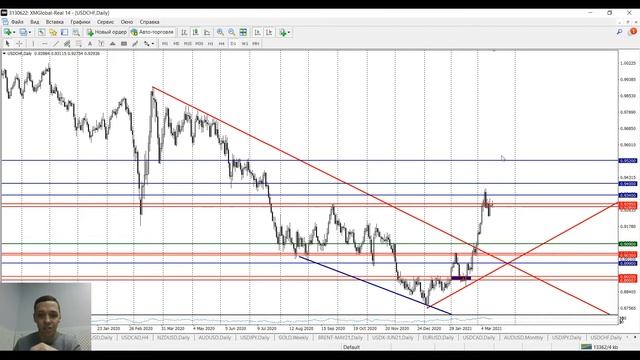This screenshot has width=640, height=360.
Task: Switch chart to line chart
Action: (x=207, y=32)
